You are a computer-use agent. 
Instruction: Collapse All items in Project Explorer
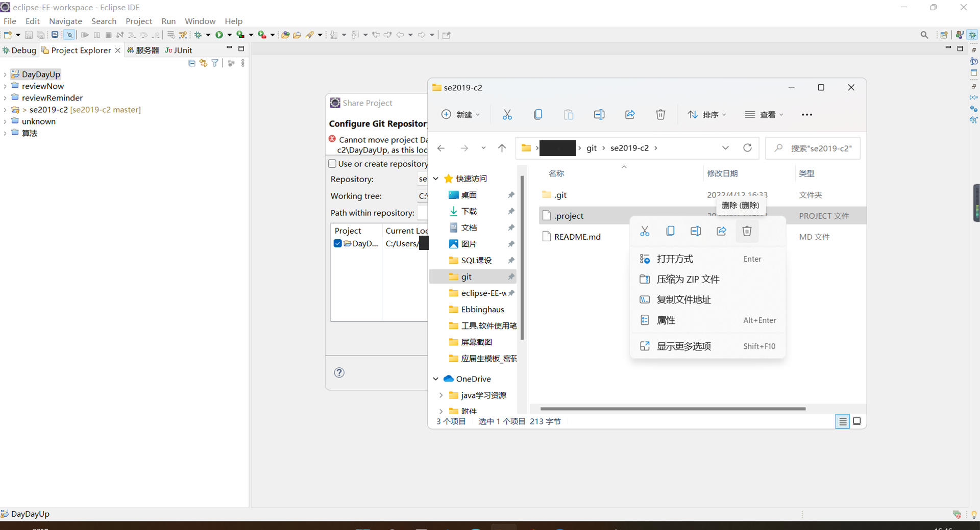click(x=191, y=63)
